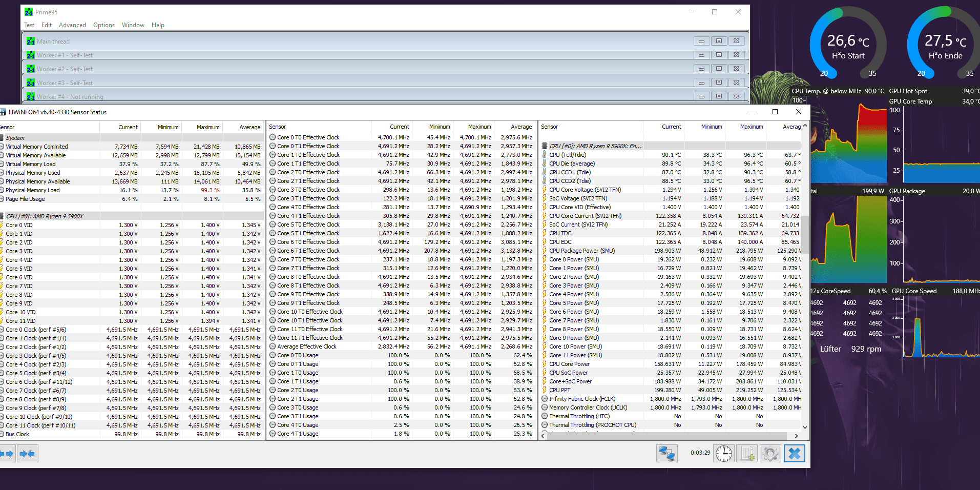This screenshot has width=980, height=490.
Task: Open the Test menu in Prime95
Action: click(29, 25)
